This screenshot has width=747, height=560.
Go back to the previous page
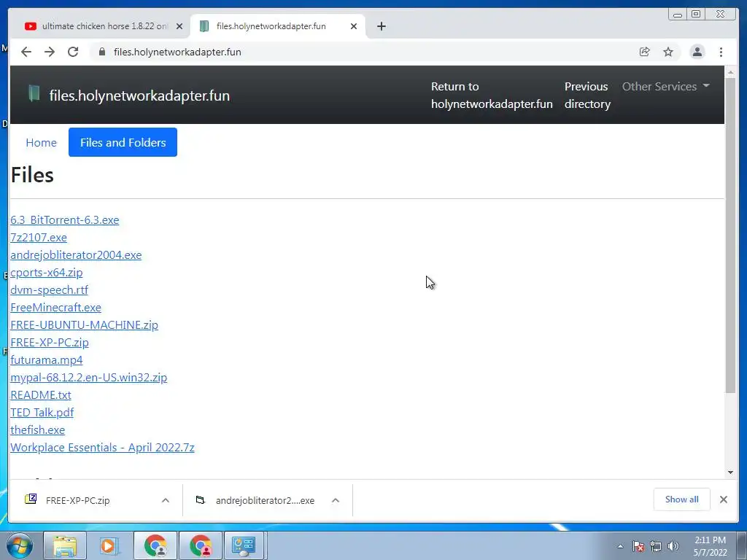pos(26,52)
